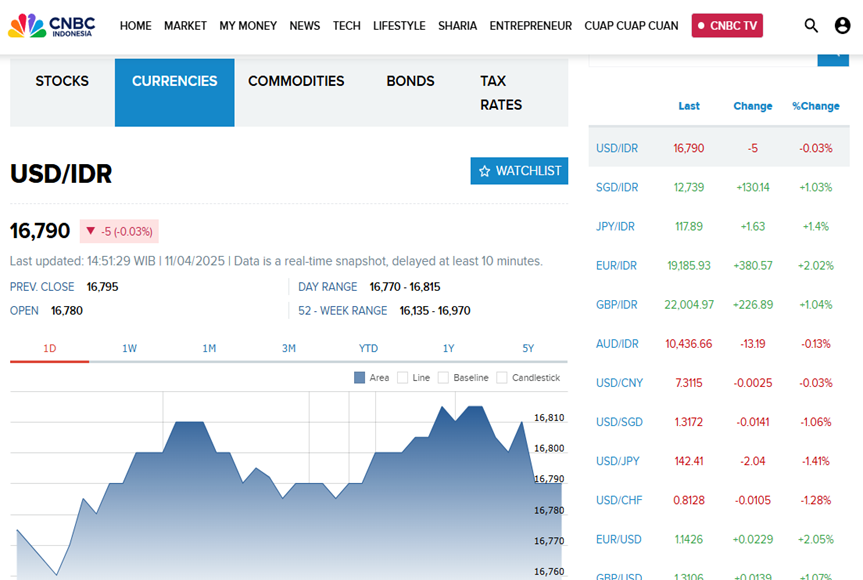Screen dimensions: 863x580
Task: Select the 1W chart range
Action: 129,348
